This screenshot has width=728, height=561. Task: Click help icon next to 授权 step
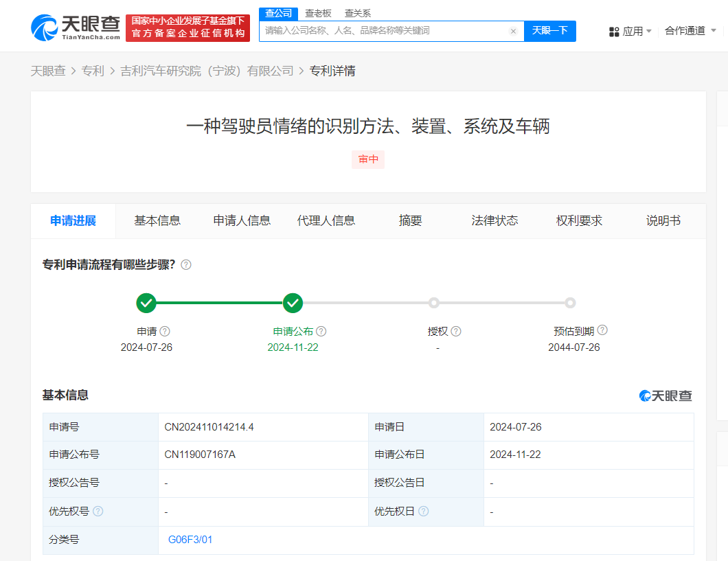[456, 331]
